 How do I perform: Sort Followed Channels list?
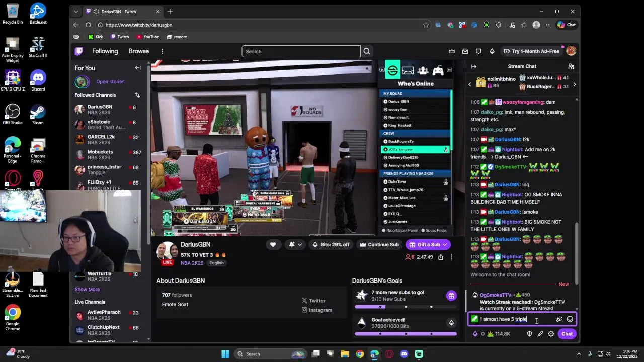pyautogui.click(x=137, y=95)
